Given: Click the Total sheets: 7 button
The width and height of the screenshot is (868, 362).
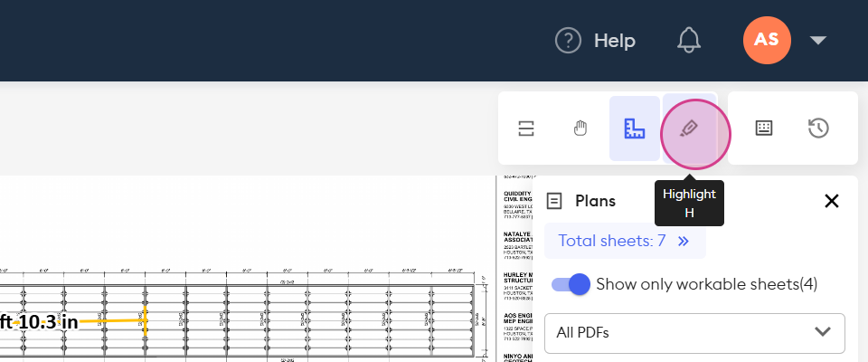Looking at the screenshot, I should point(612,241).
